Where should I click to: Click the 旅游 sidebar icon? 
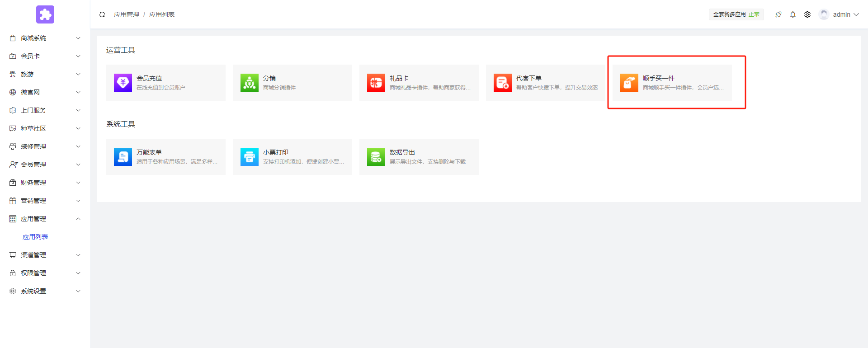pos(13,74)
